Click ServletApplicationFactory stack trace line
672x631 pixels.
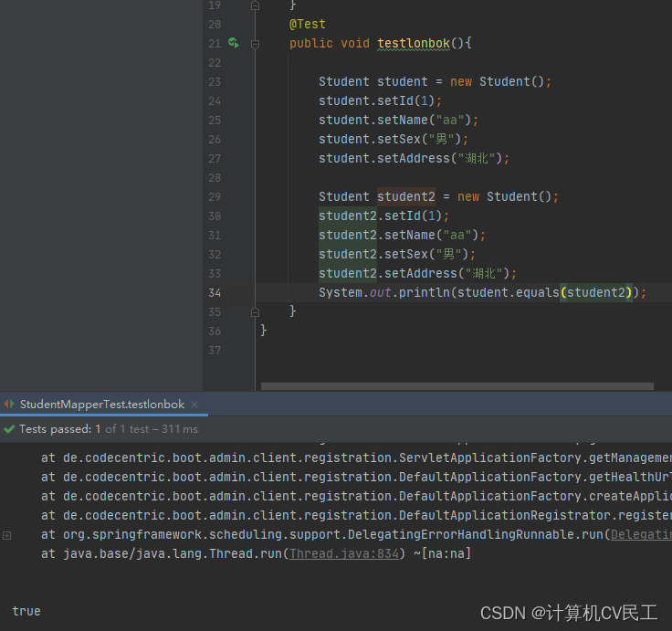tap(357, 457)
